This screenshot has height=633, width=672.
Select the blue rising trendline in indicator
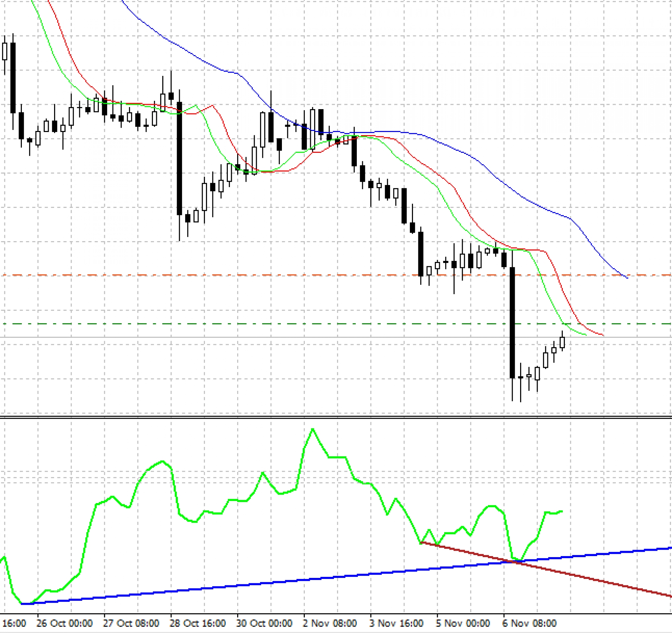tap(270, 582)
